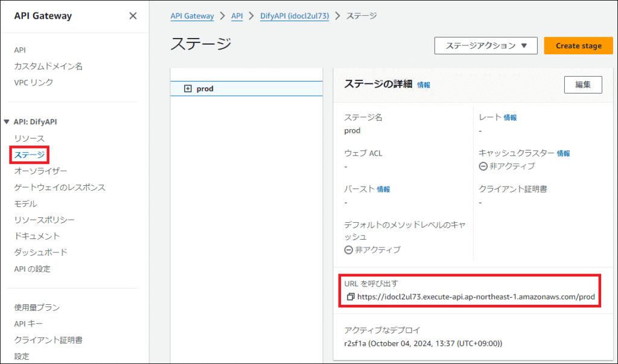
Task: Navigate to カスタムドメイン名
Action: pos(48,66)
